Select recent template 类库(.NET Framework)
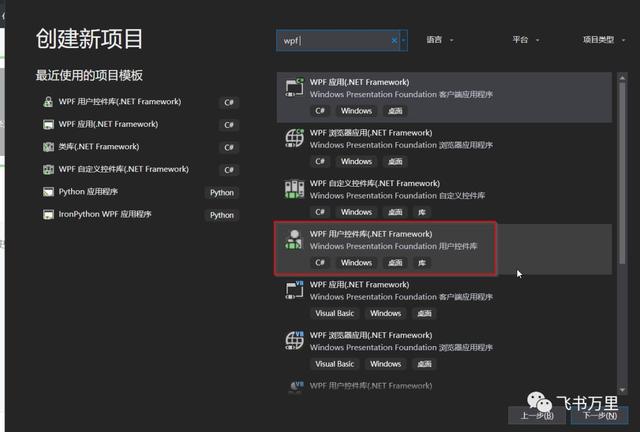Viewport: 640px width, 432px height. [99, 147]
